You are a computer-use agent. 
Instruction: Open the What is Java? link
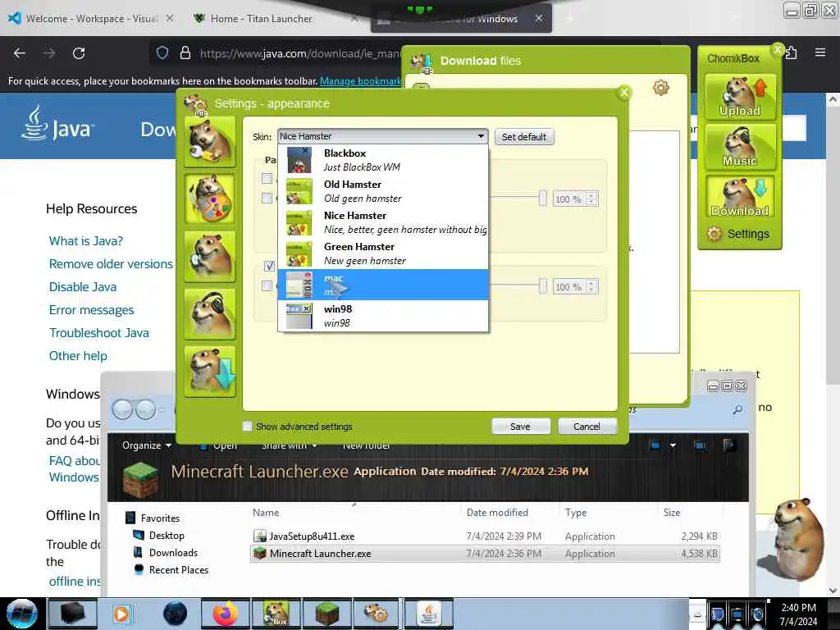click(x=86, y=241)
